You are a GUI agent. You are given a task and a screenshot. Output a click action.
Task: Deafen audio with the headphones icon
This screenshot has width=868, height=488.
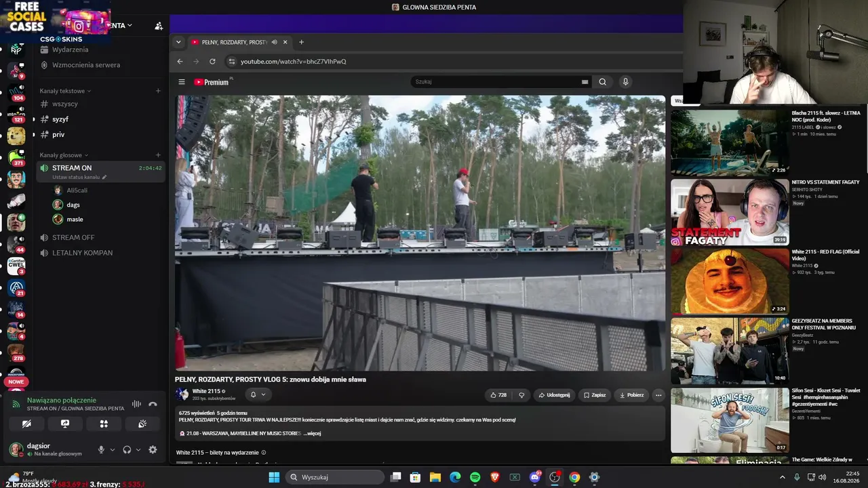point(127,449)
